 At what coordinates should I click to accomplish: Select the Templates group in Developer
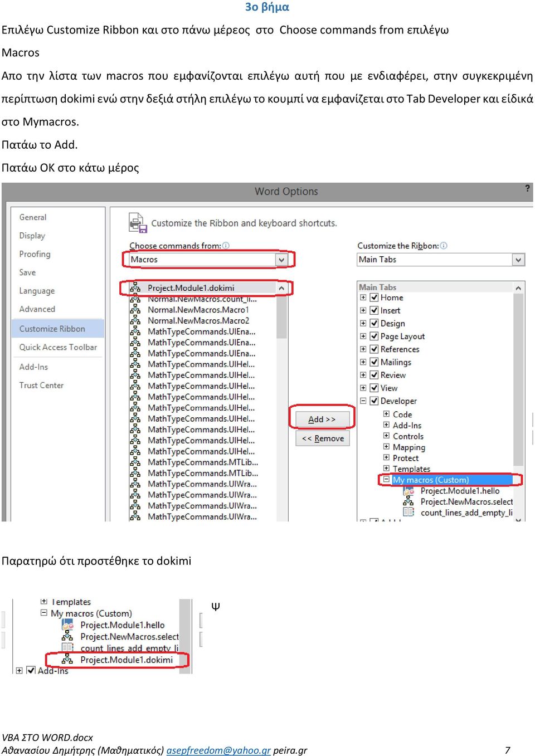411,469
